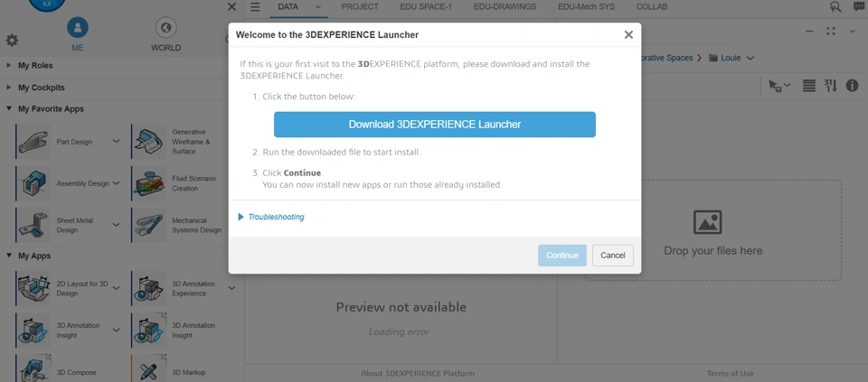The height and width of the screenshot is (382, 868).
Task: Open the widget options chevron menu
Action: [x=853, y=32]
